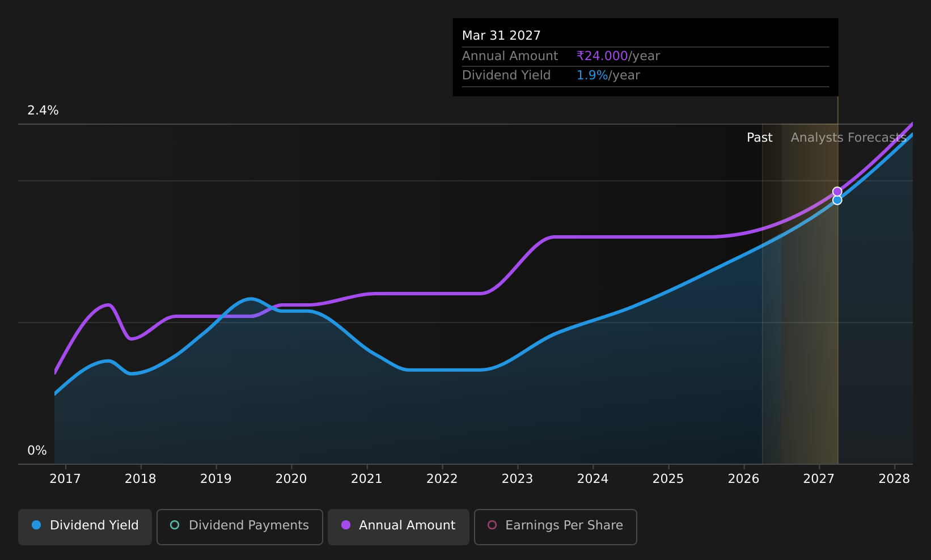The image size is (931, 560).
Task: Toggle the Annual Amount series
Action: pos(399,527)
